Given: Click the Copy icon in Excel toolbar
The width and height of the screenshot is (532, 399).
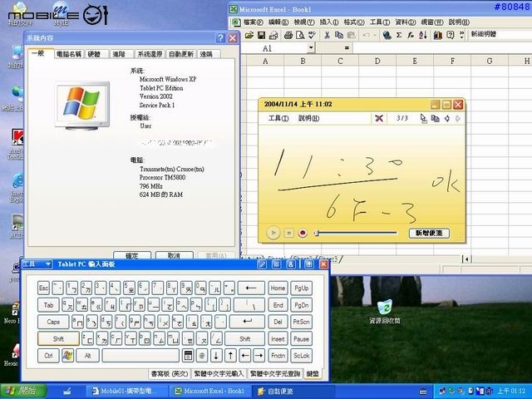Looking at the screenshot, I should click(x=338, y=35).
